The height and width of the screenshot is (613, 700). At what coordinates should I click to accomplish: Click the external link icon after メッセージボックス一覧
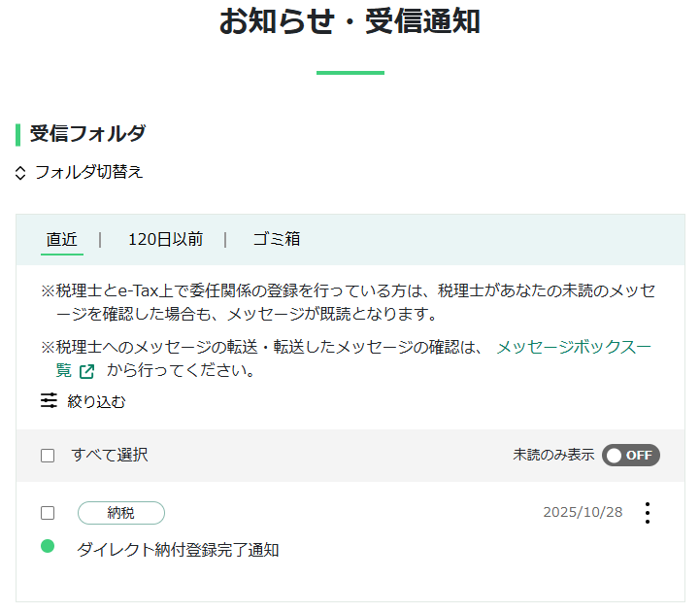pyautogui.click(x=87, y=371)
